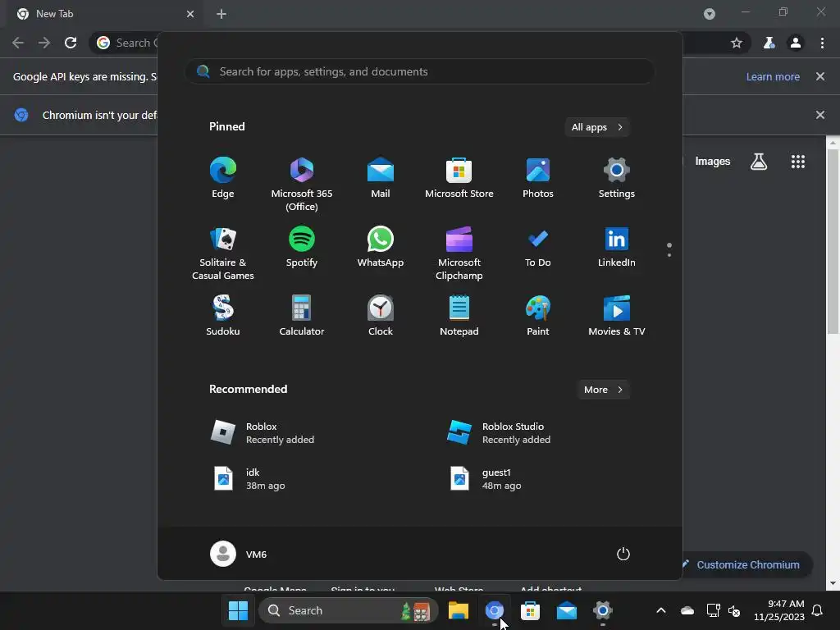The width and height of the screenshot is (840, 630).
Task: Open Microsoft Store from taskbar
Action: click(531, 610)
